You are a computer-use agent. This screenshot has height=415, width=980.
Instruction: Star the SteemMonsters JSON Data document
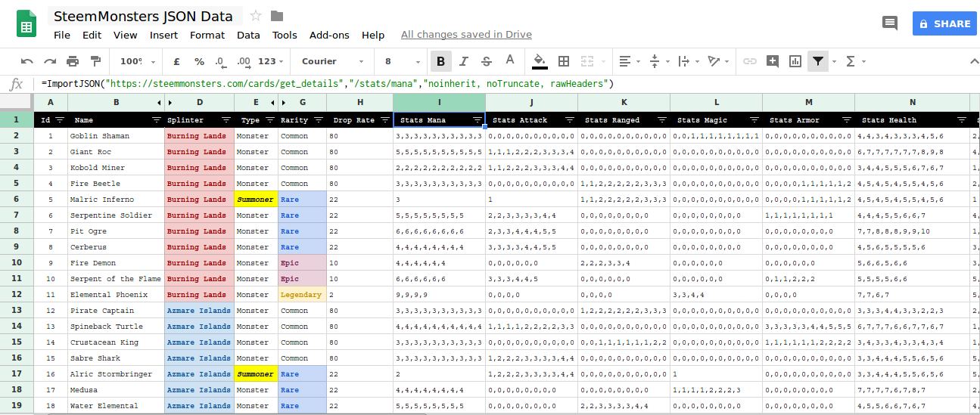[x=256, y=16]
